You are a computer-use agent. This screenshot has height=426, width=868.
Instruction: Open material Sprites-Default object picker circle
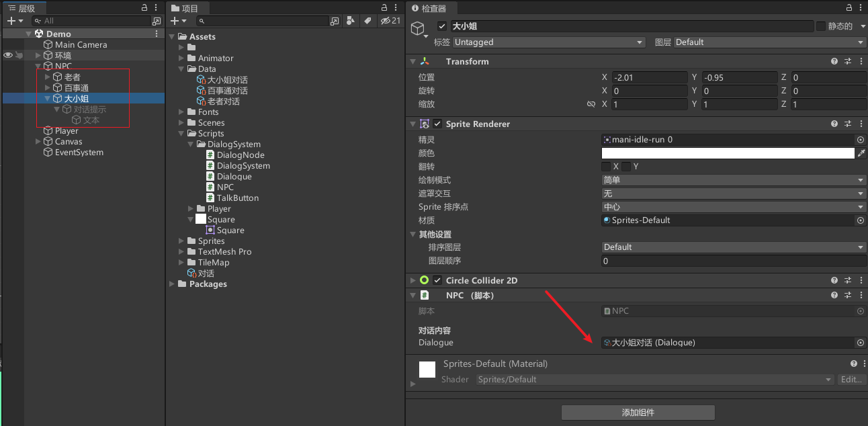click(860, 220)
